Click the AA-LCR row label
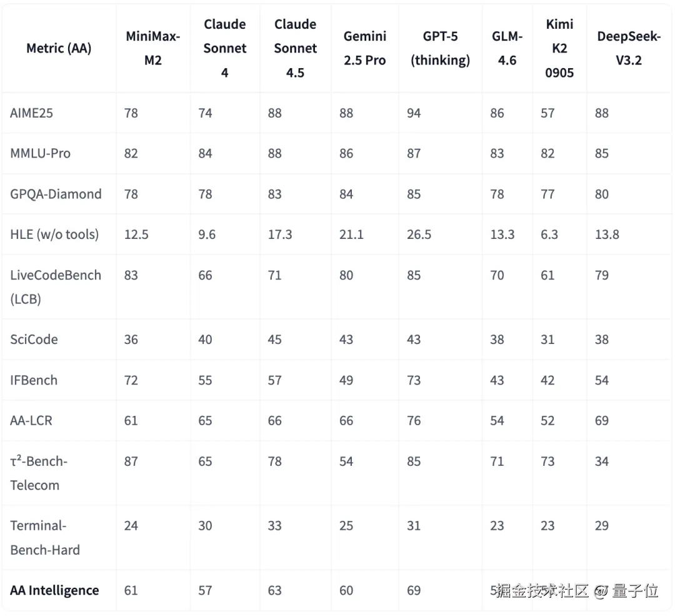Image resolution: width=675 pixels, height=616 pixels. click(x=31, y=421)
